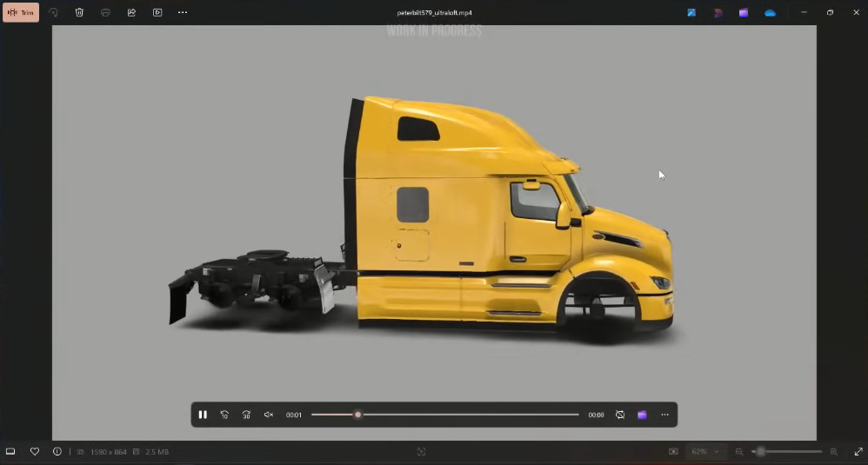Click the video seek bar track
This screenshot has width=868, height=465.
470,415
